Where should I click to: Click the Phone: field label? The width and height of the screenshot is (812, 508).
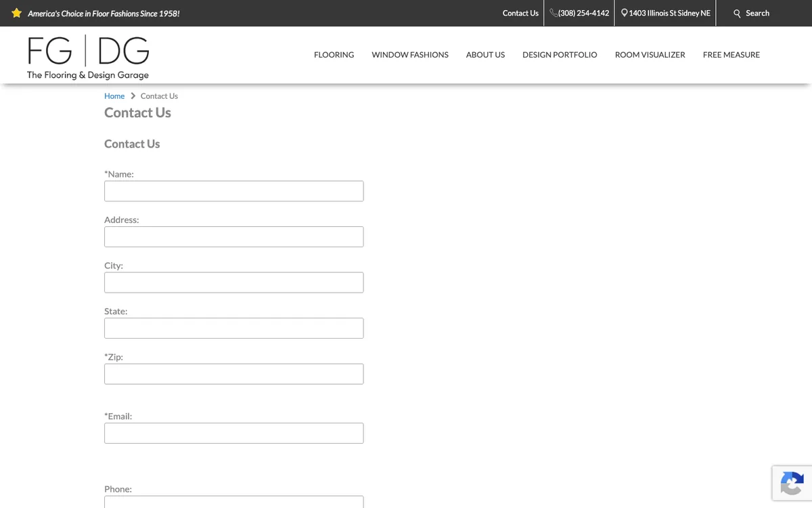(x=118, y=489)
